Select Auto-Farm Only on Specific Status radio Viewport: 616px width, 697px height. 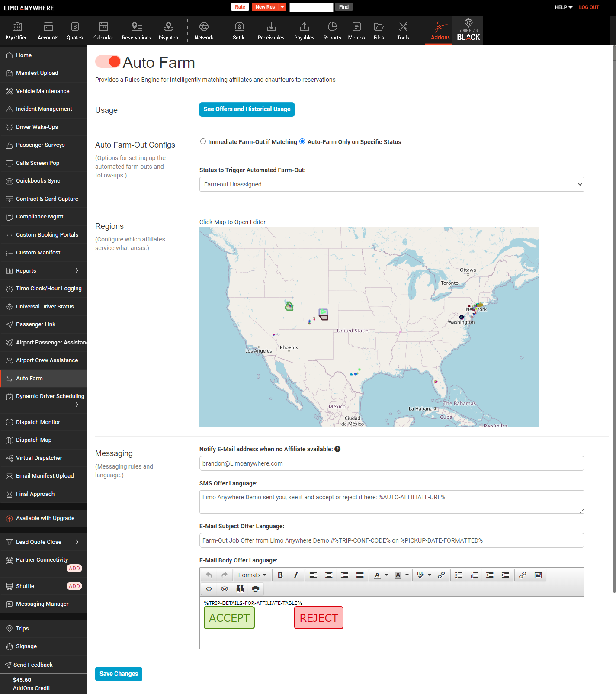(x=302, y=141)
